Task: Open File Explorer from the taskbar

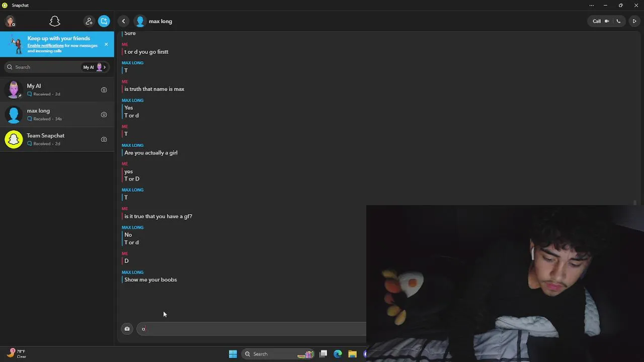Action: [x=352, y=354]
